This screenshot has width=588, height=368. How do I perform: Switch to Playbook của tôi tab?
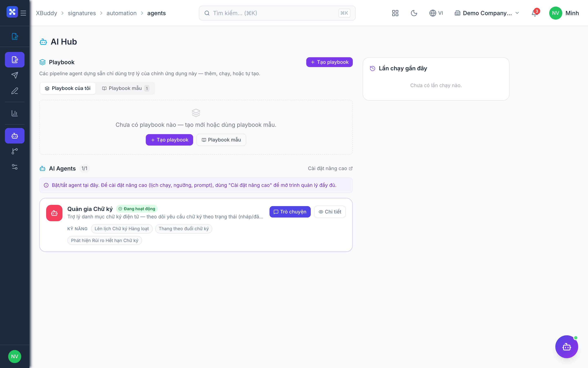tap(68, 88)
